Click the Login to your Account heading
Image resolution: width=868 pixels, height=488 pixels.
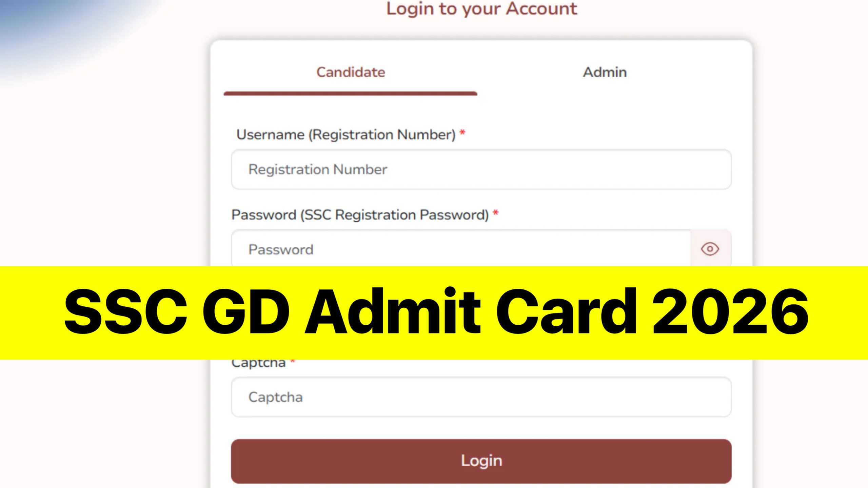pyautogui.click(x=481, y=9)
